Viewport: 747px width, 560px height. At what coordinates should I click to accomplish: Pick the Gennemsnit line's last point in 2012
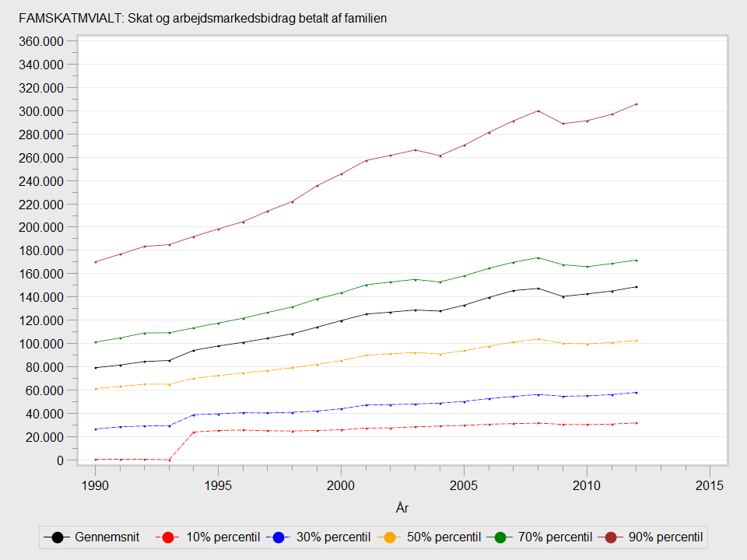click(636, 287)
